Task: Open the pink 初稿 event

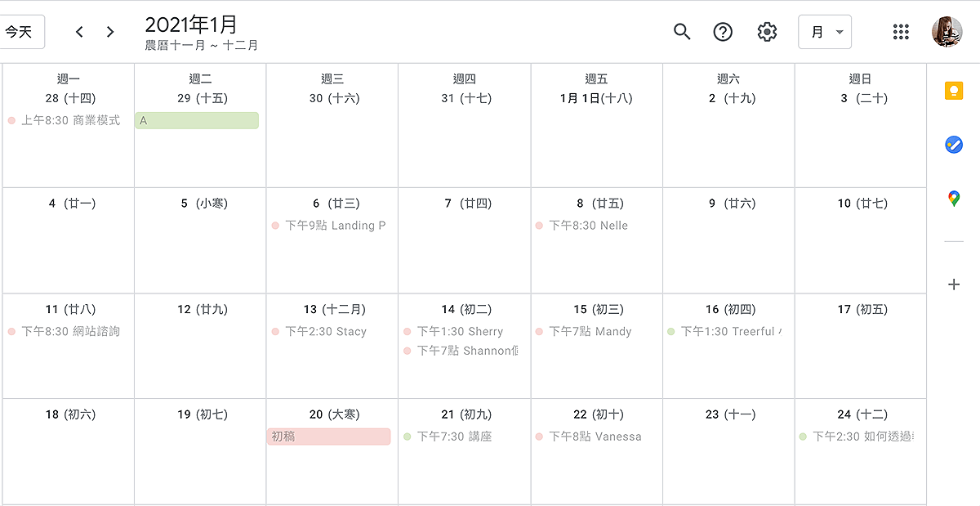Action: click(x=328, y=437)
